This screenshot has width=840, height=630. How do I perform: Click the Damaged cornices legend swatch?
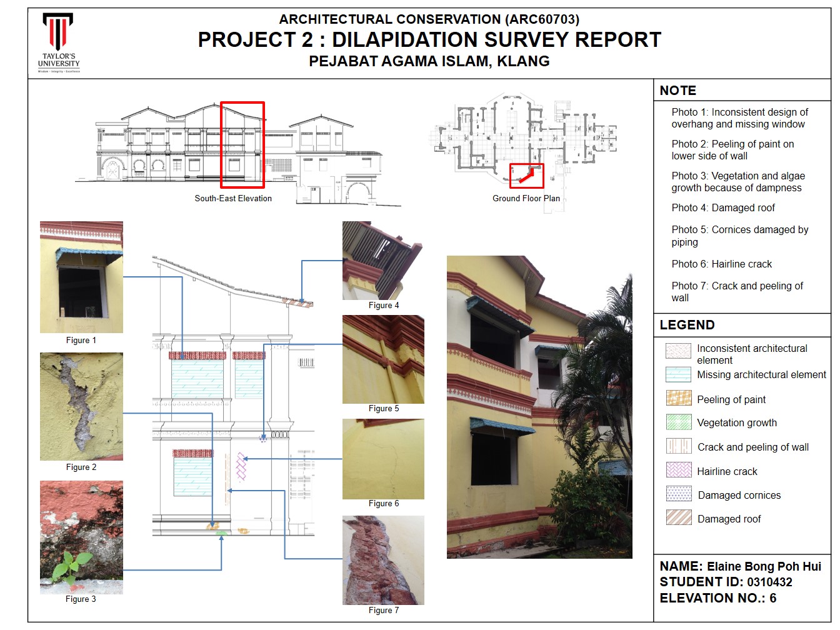679,494
